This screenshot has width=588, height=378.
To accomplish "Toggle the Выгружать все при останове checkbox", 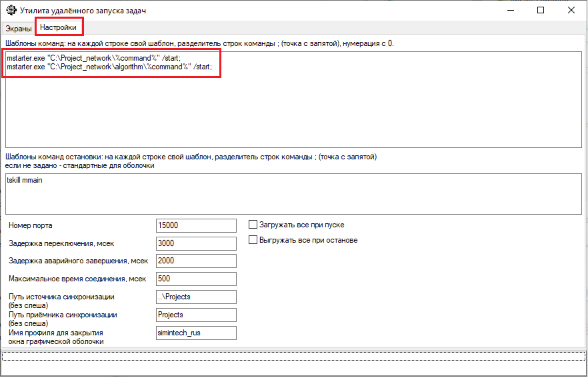I will click(x=253, y=240).
